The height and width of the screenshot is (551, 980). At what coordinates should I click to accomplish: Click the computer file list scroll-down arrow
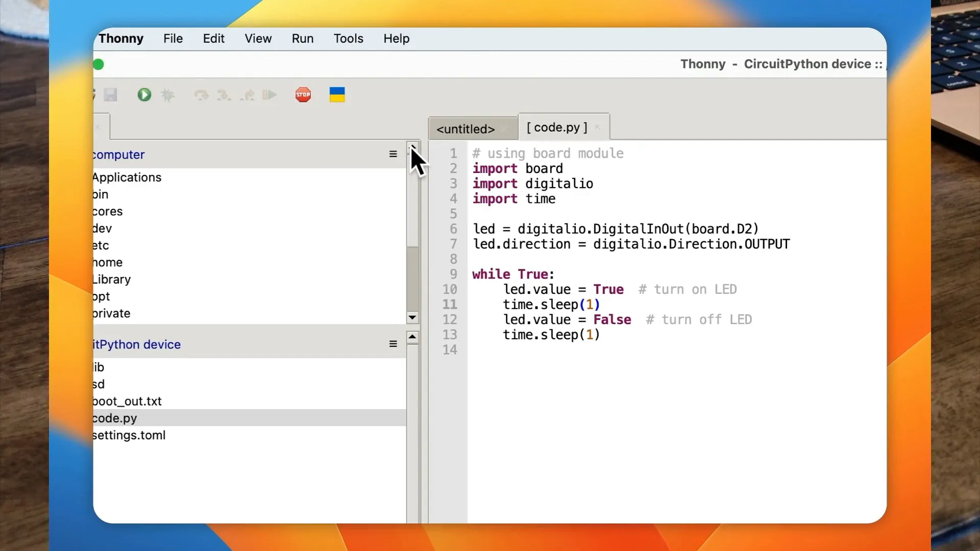click(x=412, y=317)
